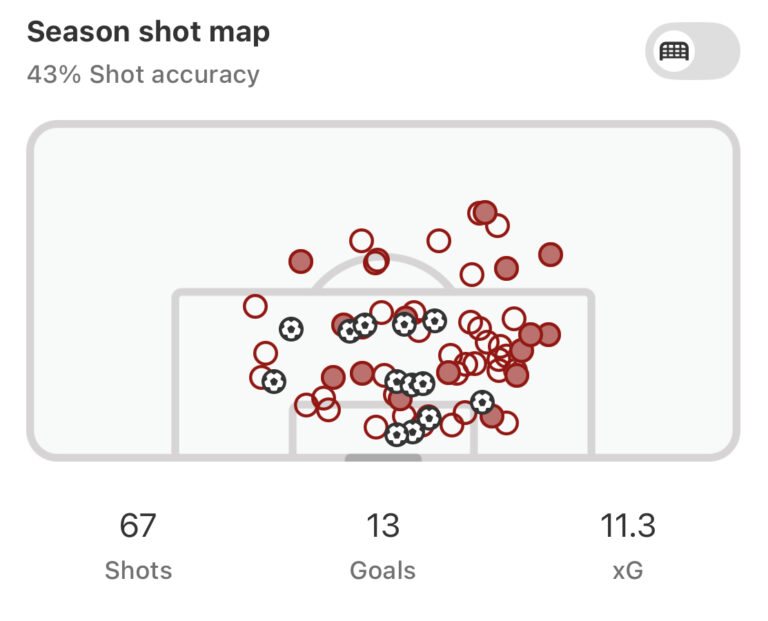Open the 67 Shots stat
This screenshot has height=621, width=768.
(138, 545)
